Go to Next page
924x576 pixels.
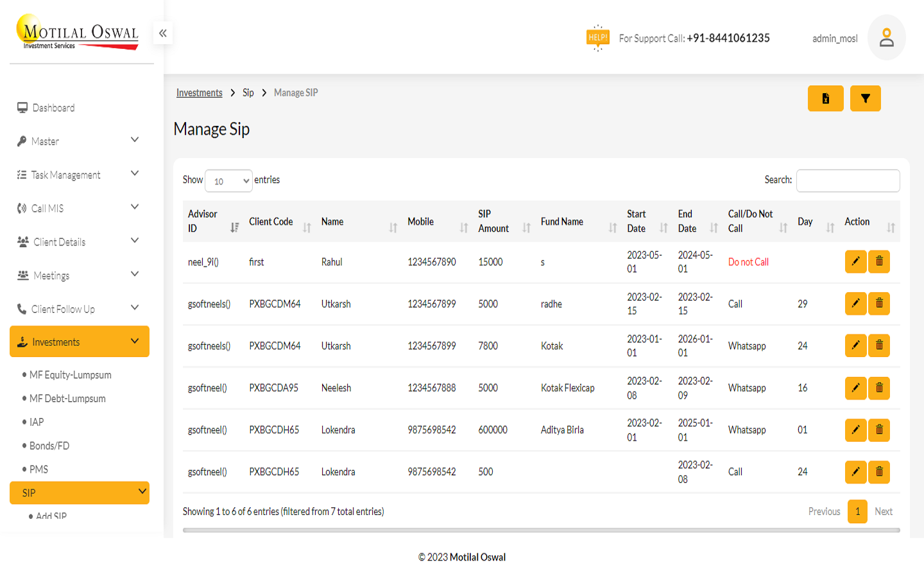(884, 511)
